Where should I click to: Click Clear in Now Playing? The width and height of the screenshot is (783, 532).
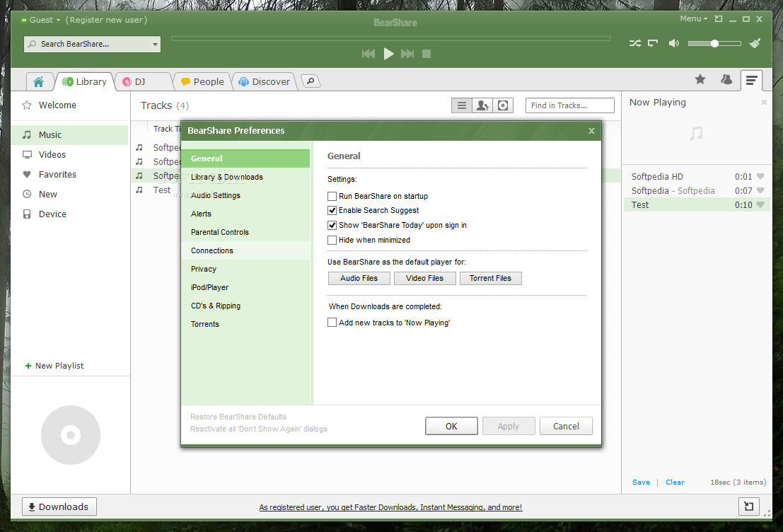tap(675, 482)
